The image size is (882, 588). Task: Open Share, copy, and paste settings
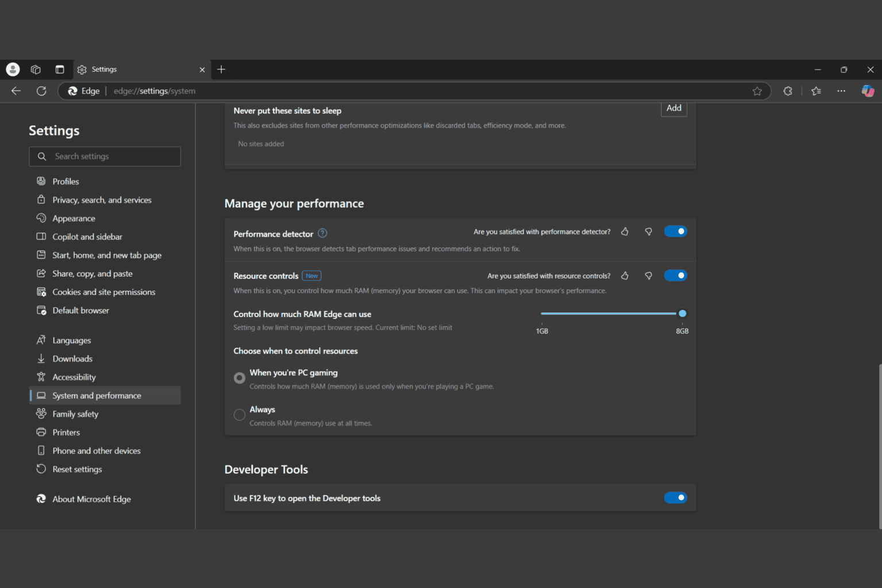point(105,273)
